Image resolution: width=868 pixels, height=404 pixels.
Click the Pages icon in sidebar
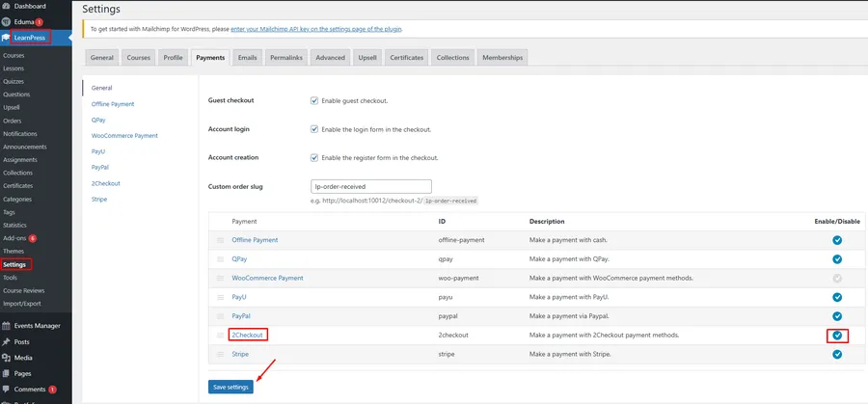tap(7, 373)
